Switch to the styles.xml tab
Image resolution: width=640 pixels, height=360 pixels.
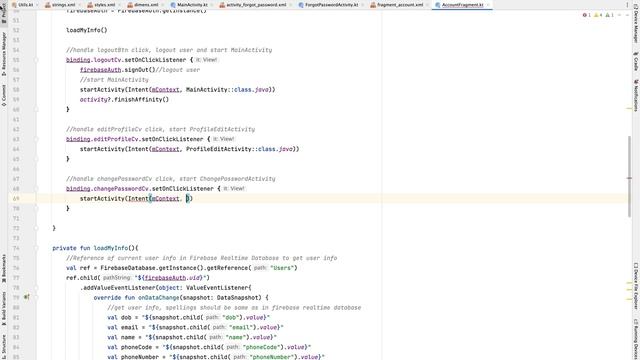[x=104, y=5]
